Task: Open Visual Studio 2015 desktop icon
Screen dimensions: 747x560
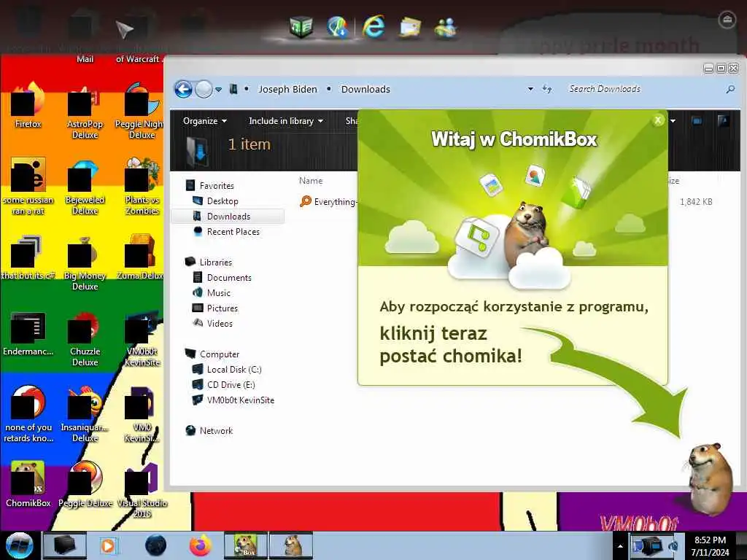Action: (142, 489)
